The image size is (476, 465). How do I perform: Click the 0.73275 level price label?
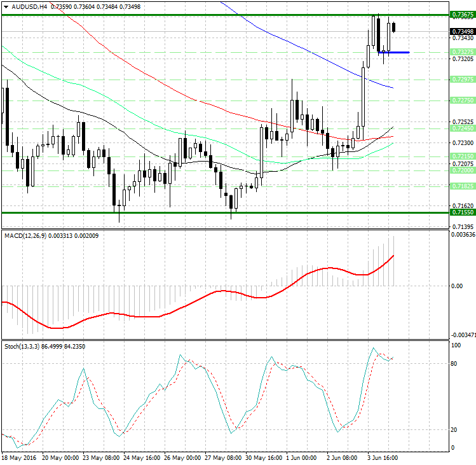pos(463,52)
